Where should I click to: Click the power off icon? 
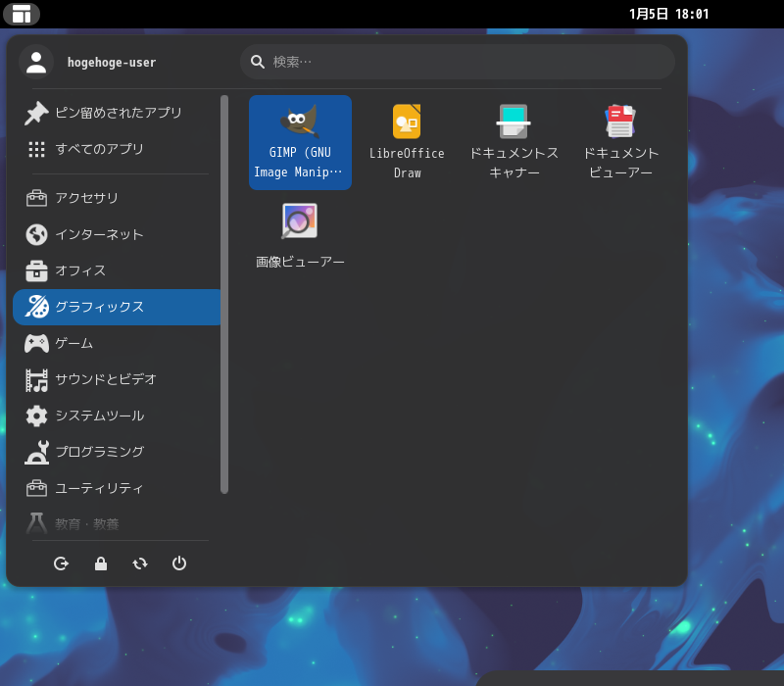pos(179,563)
